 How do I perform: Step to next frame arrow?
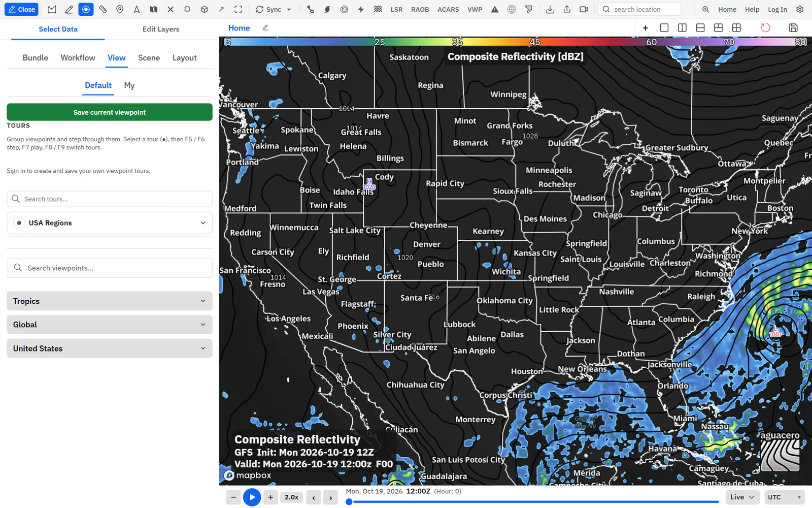(330, 497)
